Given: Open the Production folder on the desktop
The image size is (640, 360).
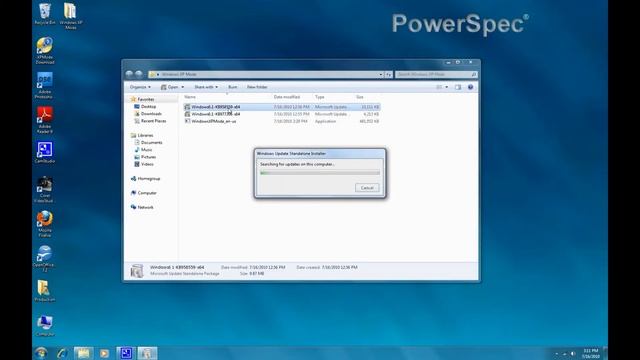Looking at the screenshot, I should (x=44, y=291).
